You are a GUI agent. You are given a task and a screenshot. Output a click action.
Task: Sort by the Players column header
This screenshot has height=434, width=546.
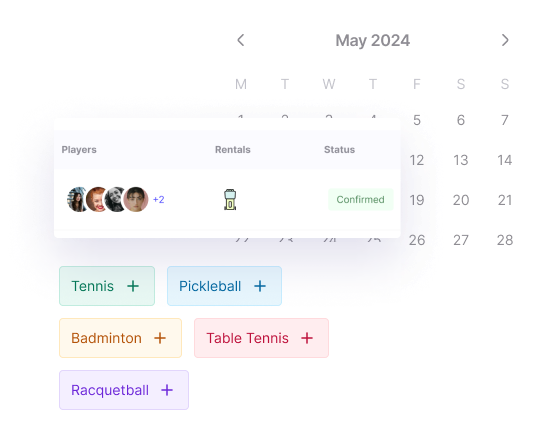[x=79, y=150]
